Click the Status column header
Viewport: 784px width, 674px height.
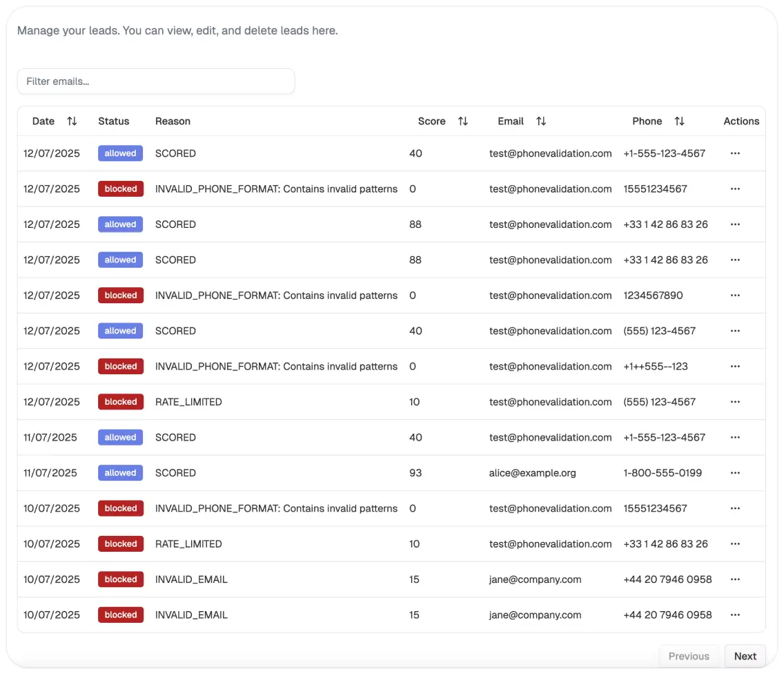113,121
